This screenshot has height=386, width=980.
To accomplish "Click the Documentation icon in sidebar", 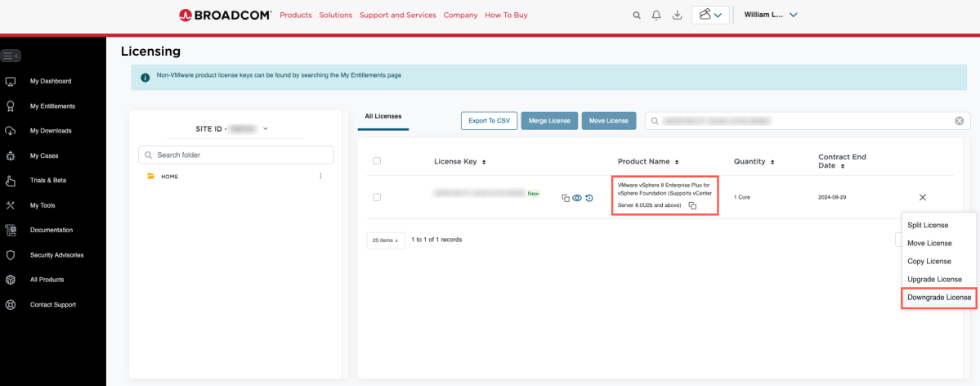I will pyautogui.click(x=10, y=231).
